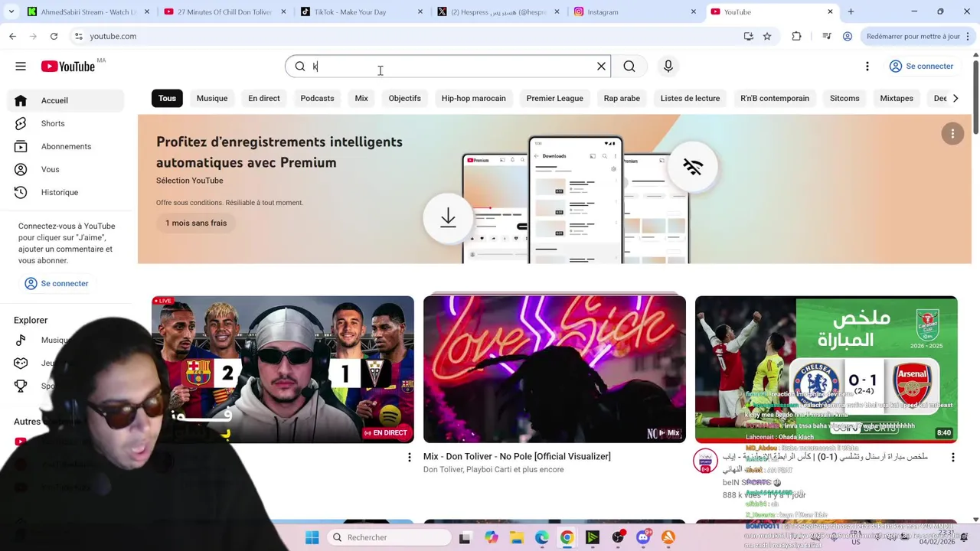Select the R'n'B contemporain chip
Viewport: 980px width, 551px height.
[775, 98]
